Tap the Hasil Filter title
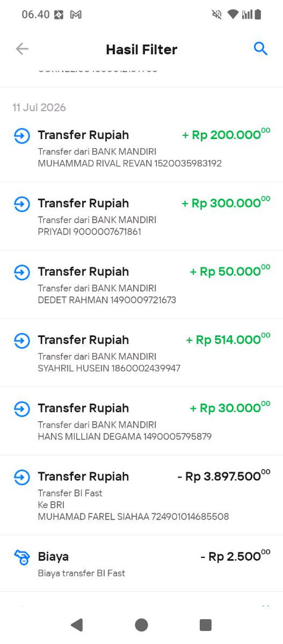This screenshot has height=644, width=283. 141,50
